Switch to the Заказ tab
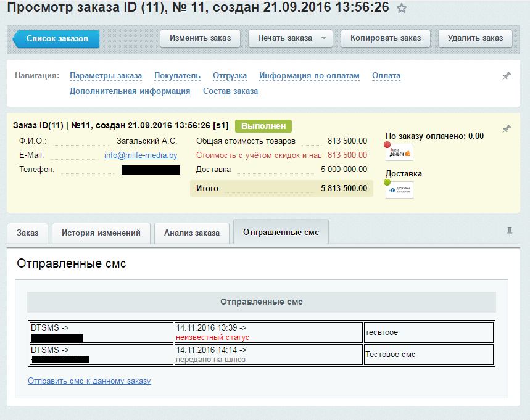 coord(27,233)
